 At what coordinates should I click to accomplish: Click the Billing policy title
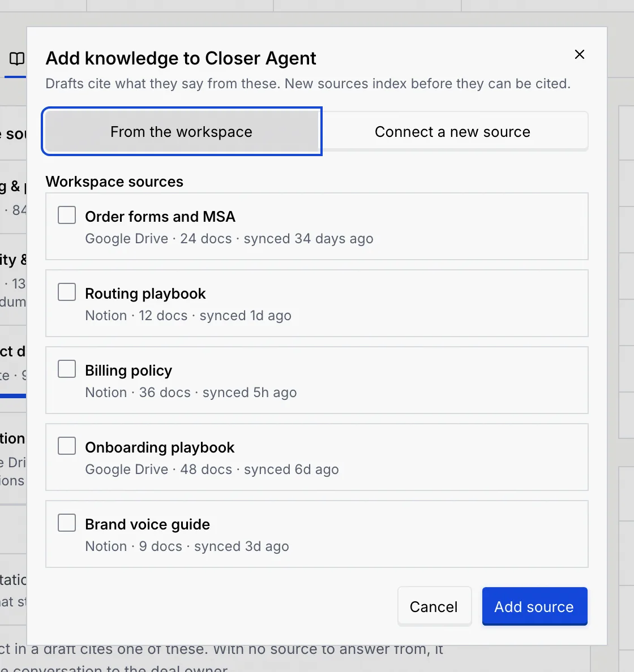pos(128,371)
